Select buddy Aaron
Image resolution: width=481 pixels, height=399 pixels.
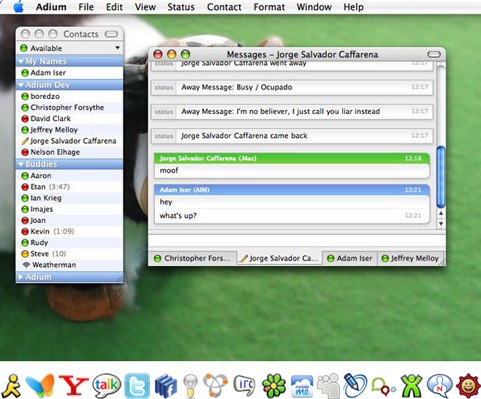point(69,175)
